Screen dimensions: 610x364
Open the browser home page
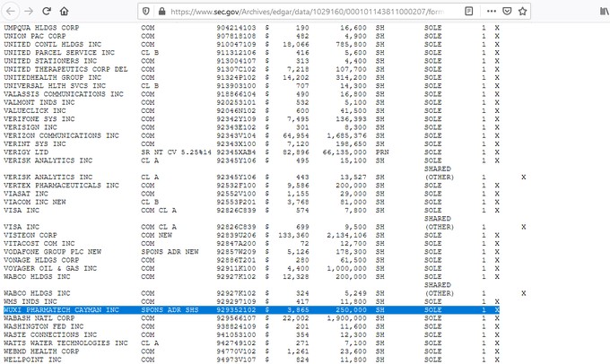tap(65, 12)
